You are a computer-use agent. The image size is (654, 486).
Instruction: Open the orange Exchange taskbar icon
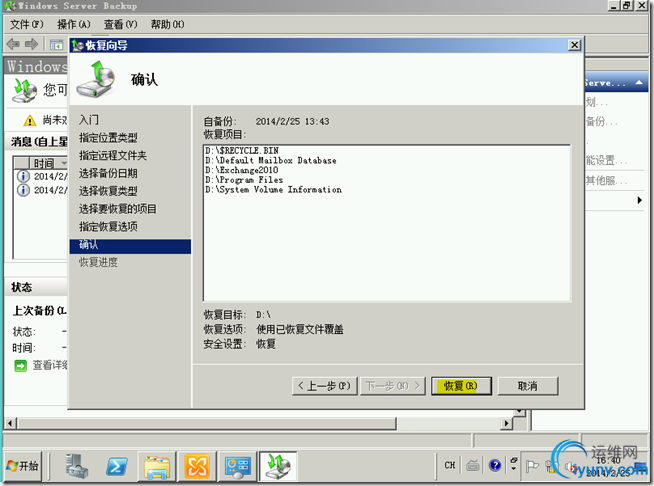pyautogui.click(x=197, y=466)
